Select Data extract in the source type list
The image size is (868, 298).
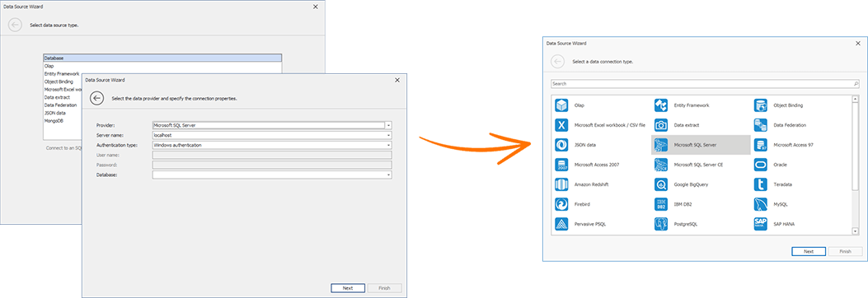(x=57, y=97)
